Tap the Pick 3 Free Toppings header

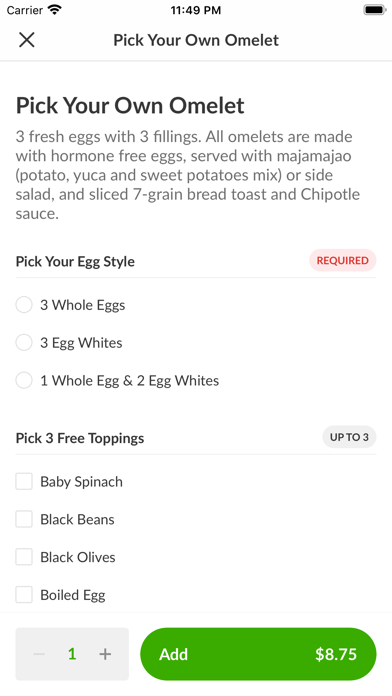click(x=80, y=438)
